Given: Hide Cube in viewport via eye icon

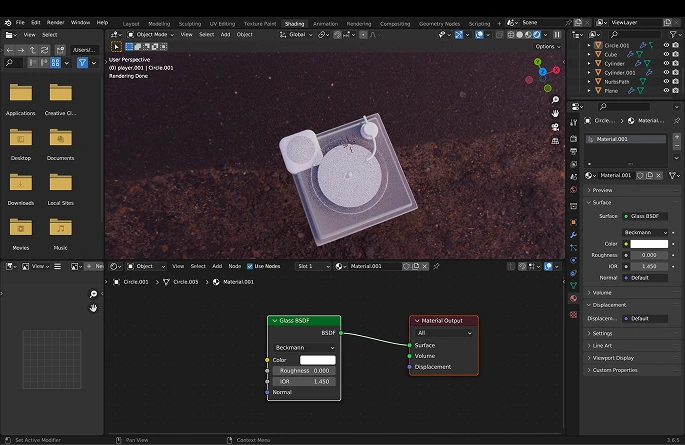Looking at the screenshot, I should click(667, 54).
